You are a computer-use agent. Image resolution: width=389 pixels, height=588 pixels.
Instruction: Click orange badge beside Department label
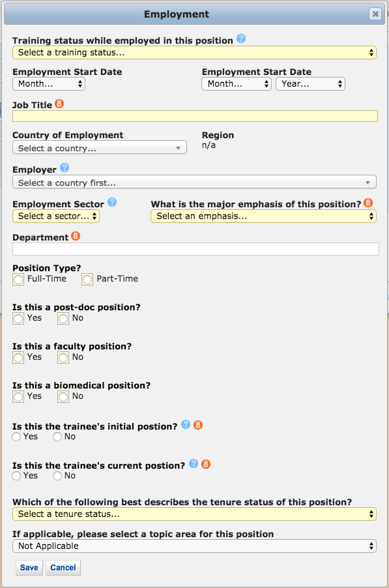76,236
